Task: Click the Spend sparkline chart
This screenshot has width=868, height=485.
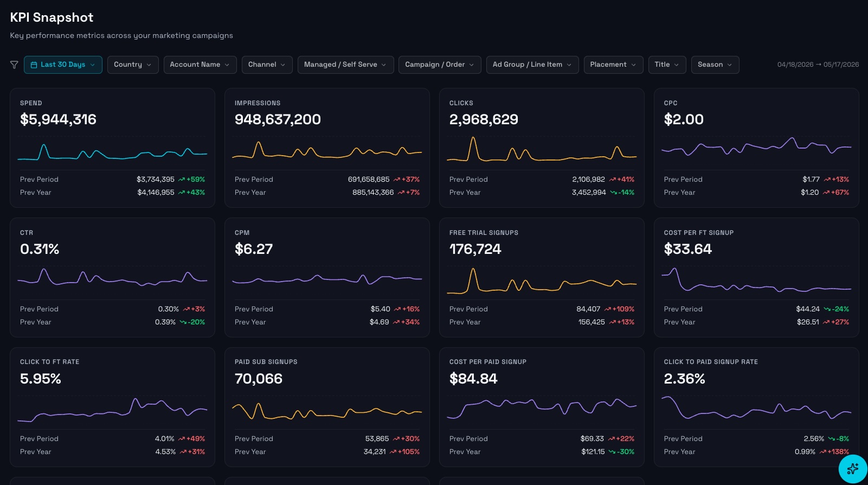Action: tap(112, 151)
